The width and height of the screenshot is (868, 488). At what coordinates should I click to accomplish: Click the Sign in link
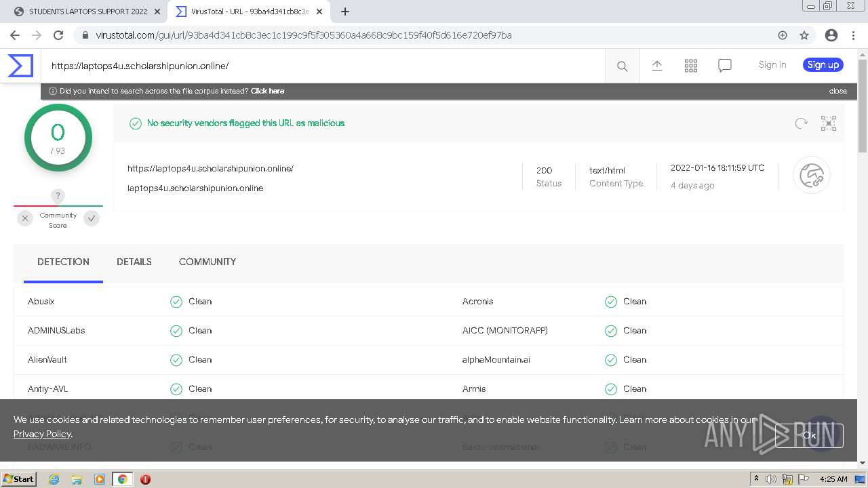click(x=772, y=65)
